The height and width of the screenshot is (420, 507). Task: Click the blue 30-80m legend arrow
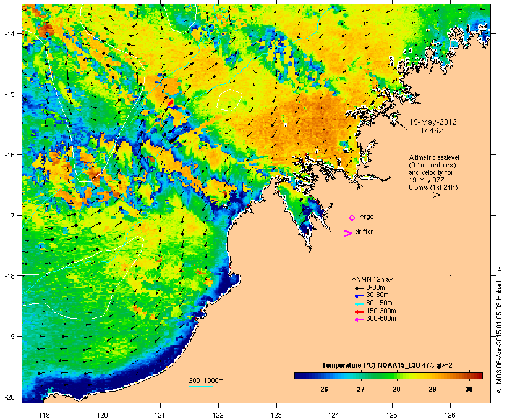[359, 296]
